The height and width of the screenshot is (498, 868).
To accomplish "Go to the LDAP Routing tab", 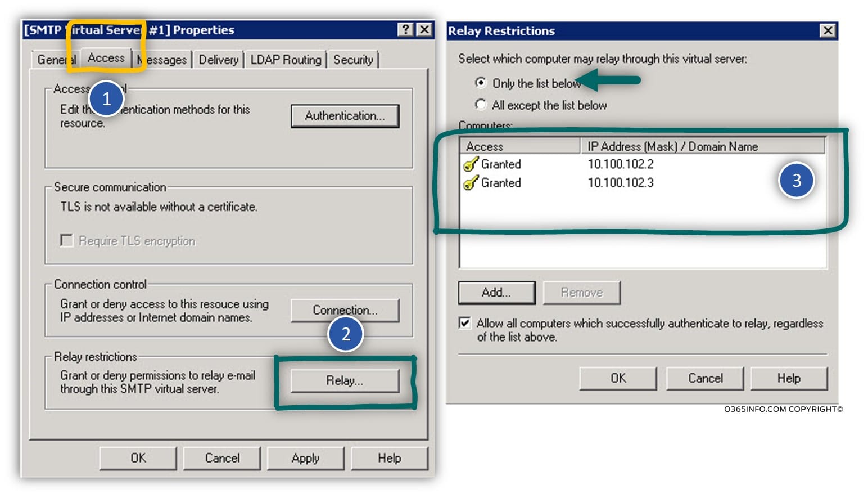I will coord(286,60).
